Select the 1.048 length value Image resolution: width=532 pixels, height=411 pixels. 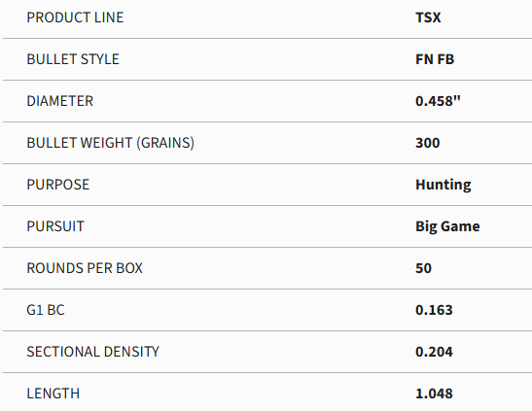pos(434,394)
